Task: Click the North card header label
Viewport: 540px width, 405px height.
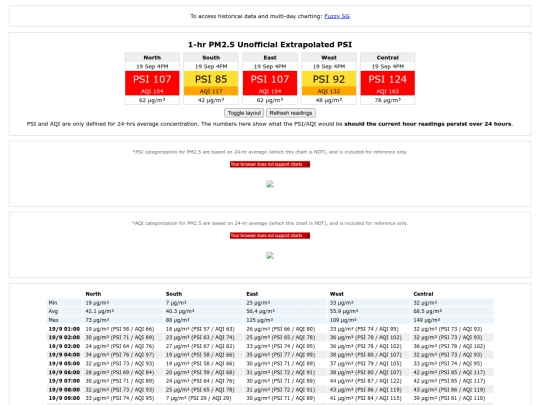Action: [152, 58]
